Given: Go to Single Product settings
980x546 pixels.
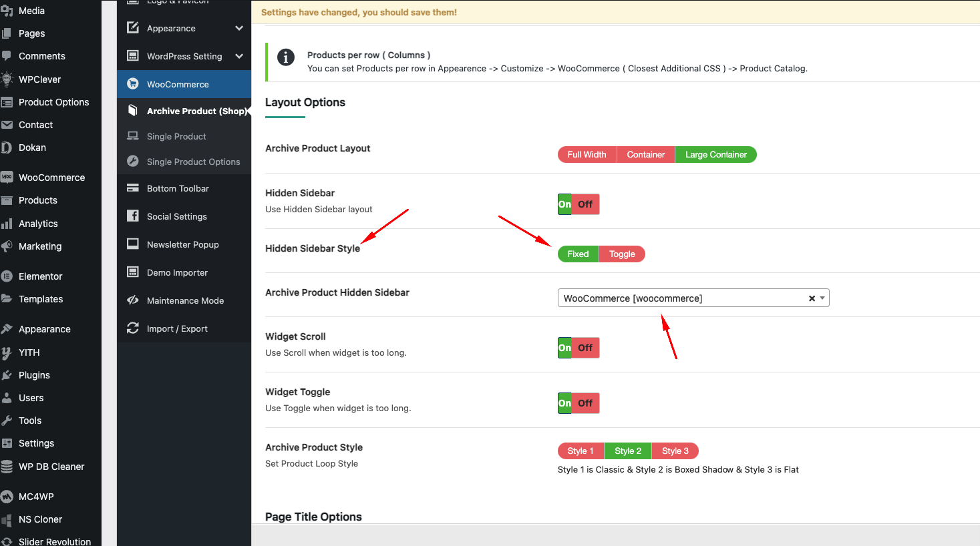Looking at the screenshot, I should [x=184, y=136].
